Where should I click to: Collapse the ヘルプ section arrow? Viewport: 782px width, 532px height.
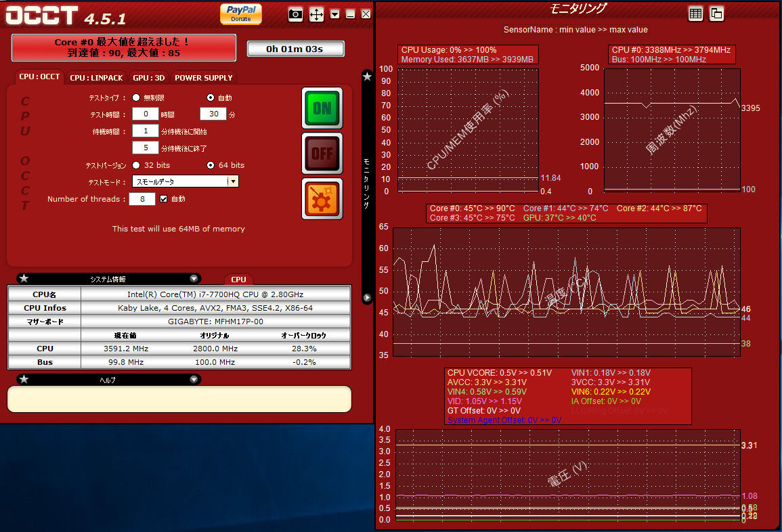194,380
